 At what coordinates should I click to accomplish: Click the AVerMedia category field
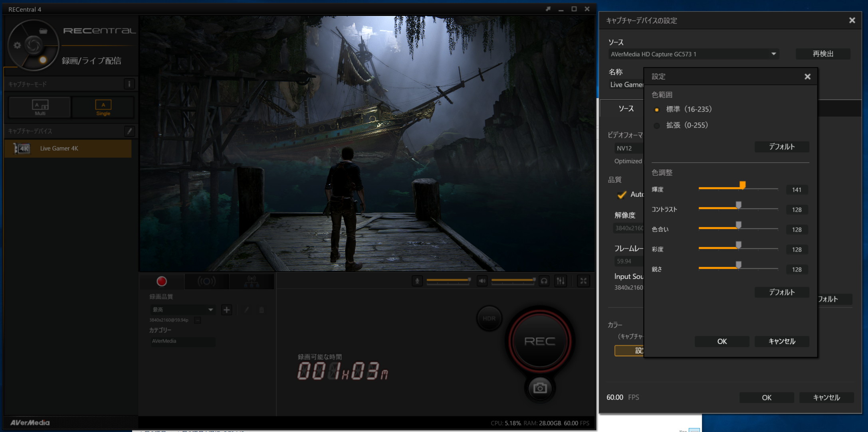click(182, 341)
